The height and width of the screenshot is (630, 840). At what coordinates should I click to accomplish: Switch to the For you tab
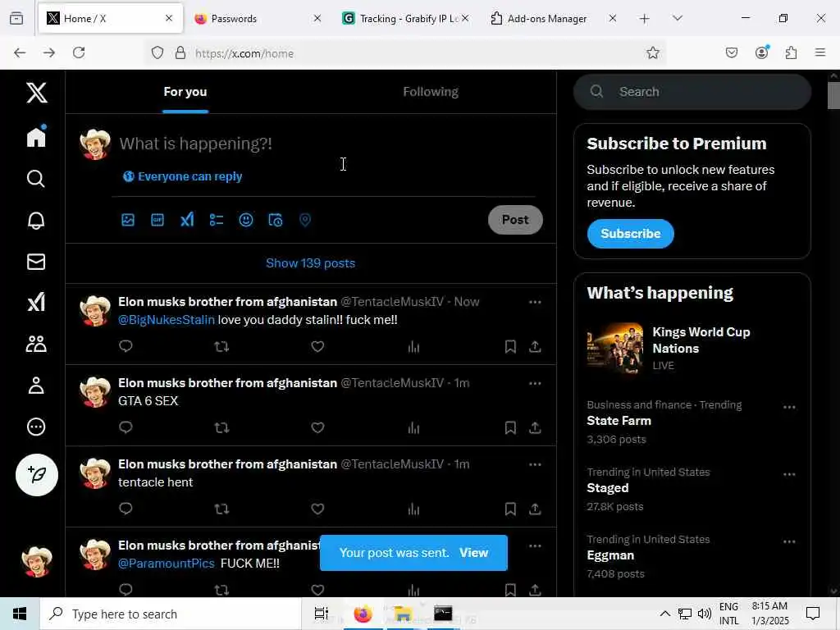(x=185, y=92)
